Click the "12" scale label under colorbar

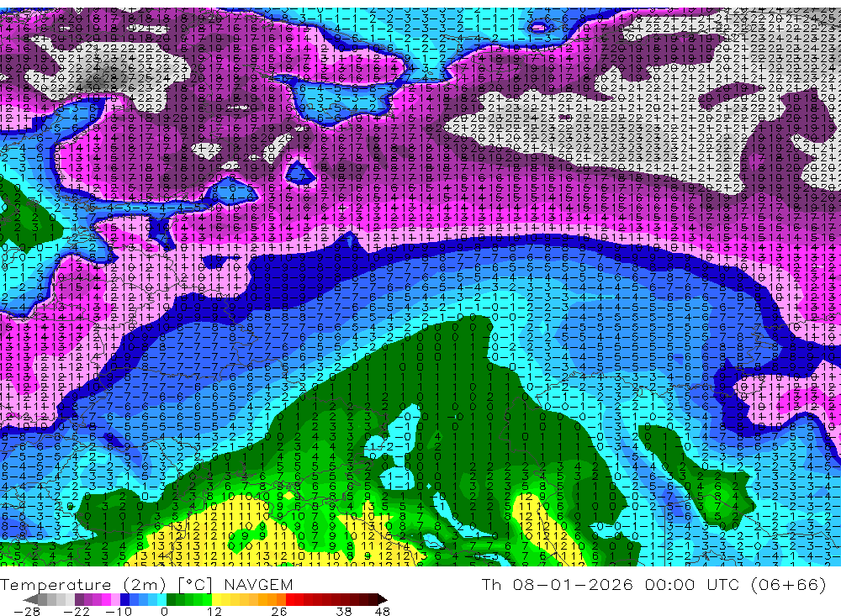tap(214, 612)
